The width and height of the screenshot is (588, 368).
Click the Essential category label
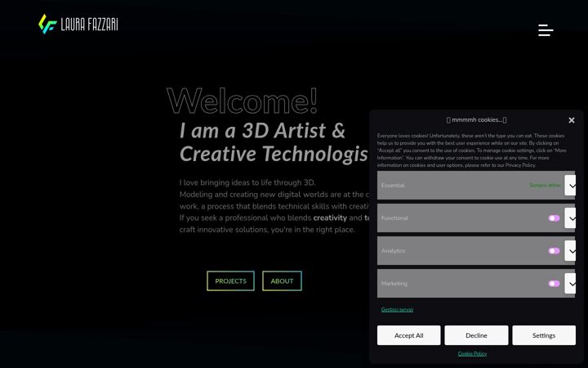(x=393, y=185)
